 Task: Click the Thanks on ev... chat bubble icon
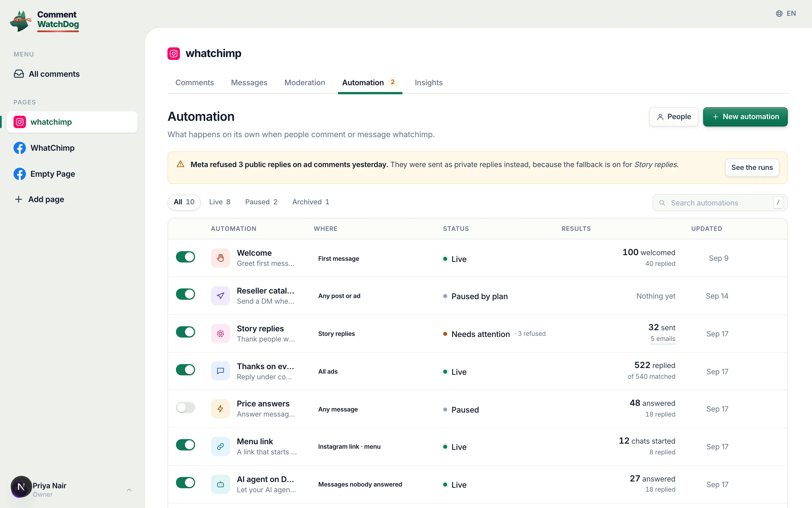pos(220,371)
